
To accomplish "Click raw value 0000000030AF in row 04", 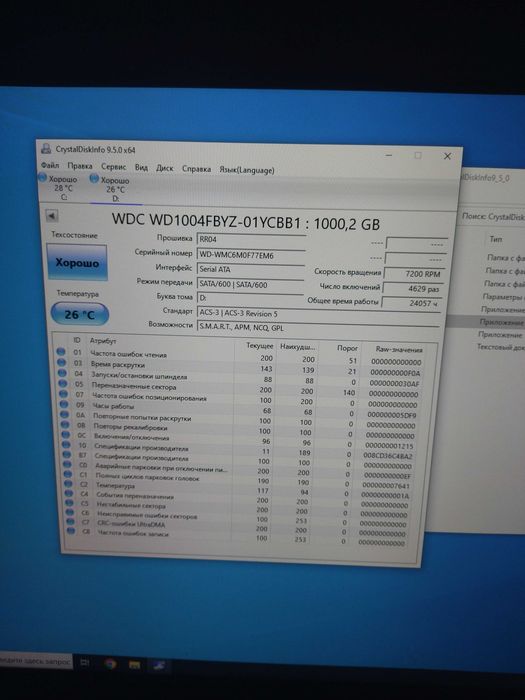I will point(394,383).
